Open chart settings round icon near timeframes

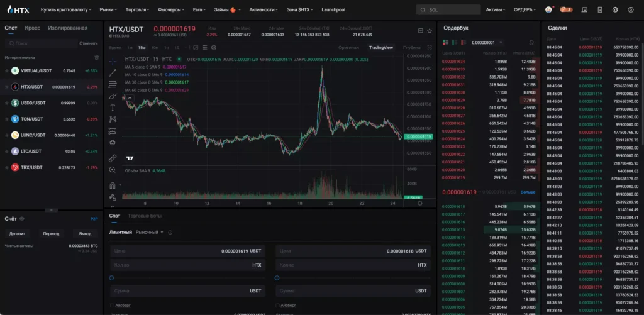tap(214, 48)
